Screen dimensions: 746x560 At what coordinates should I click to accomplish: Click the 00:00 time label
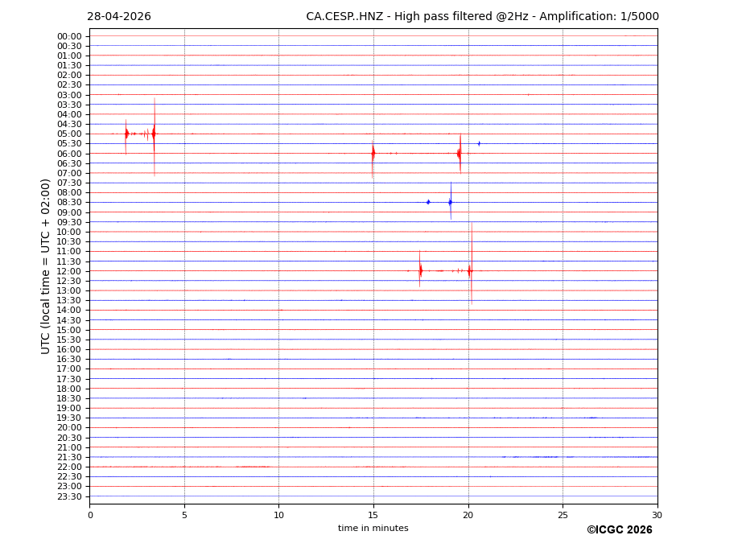tap(69, 37)
